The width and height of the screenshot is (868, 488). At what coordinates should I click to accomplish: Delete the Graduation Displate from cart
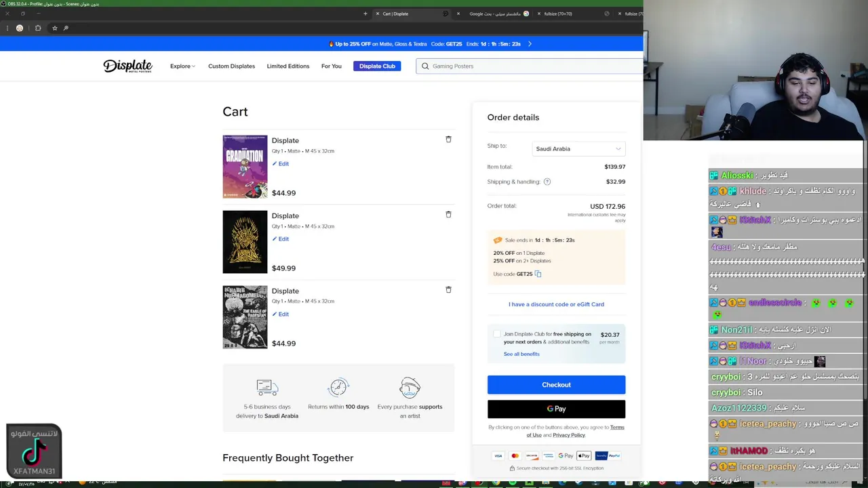[448, 139]
